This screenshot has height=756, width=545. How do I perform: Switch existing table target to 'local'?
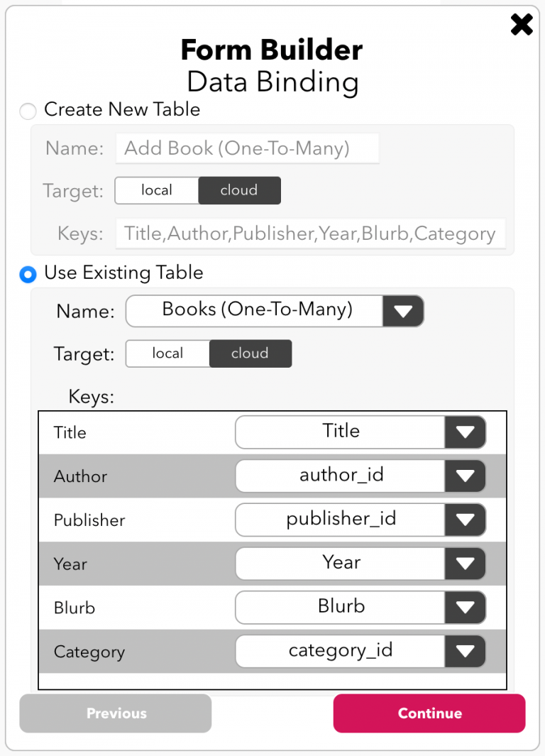coord(167,354)
